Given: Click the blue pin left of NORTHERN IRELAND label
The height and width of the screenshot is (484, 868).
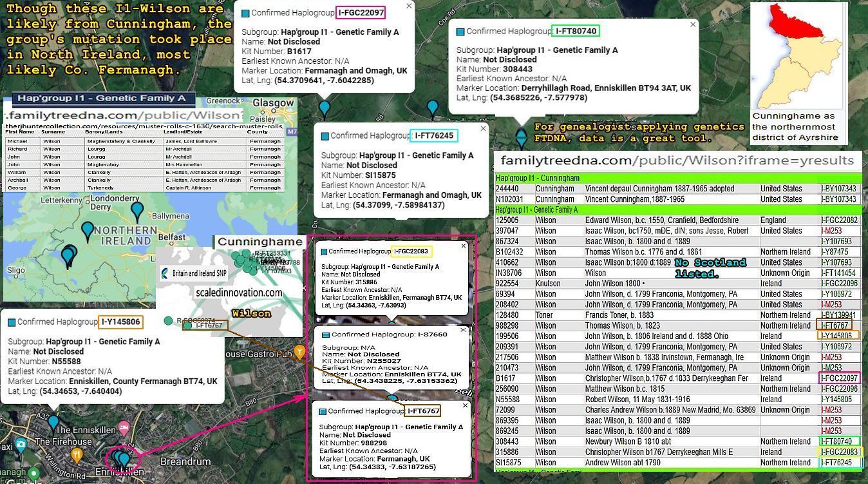Looking at the screenshot, I should pos(88,231).
